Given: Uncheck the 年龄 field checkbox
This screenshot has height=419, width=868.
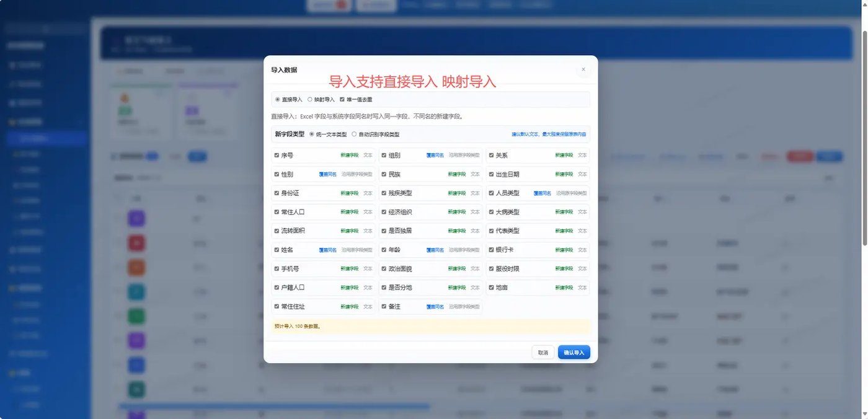Looking at the screenshot, I should 384,250.
